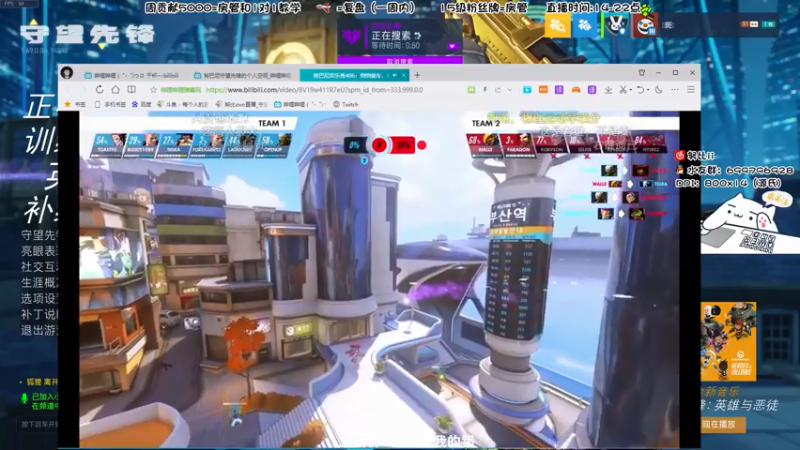Viewport: 800px width, 450px height.
Task: Click the blue group icon in game
Action: coord(585,24)
